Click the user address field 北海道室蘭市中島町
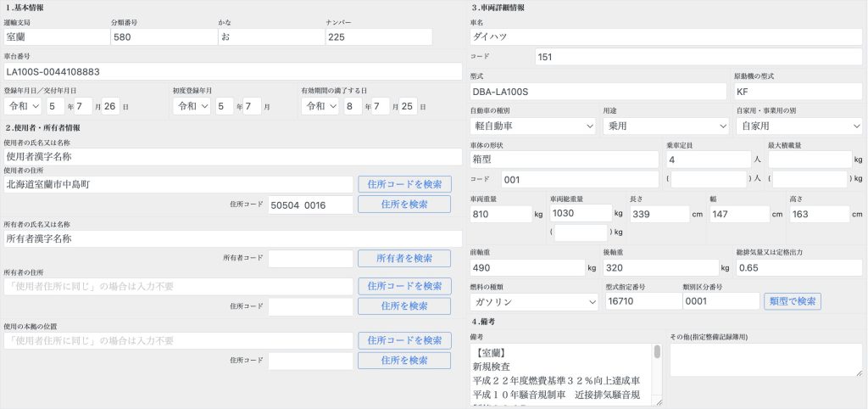The width and height of the screenshot is (868, 409). coord(178,184)
